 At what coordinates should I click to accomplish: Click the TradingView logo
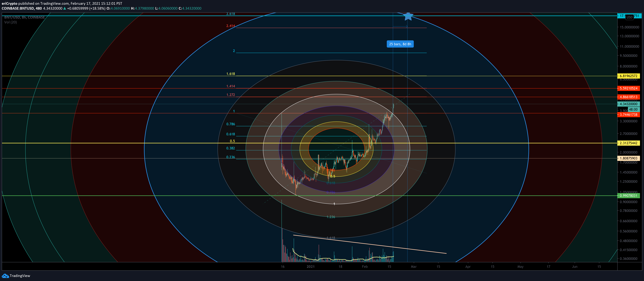16,276
